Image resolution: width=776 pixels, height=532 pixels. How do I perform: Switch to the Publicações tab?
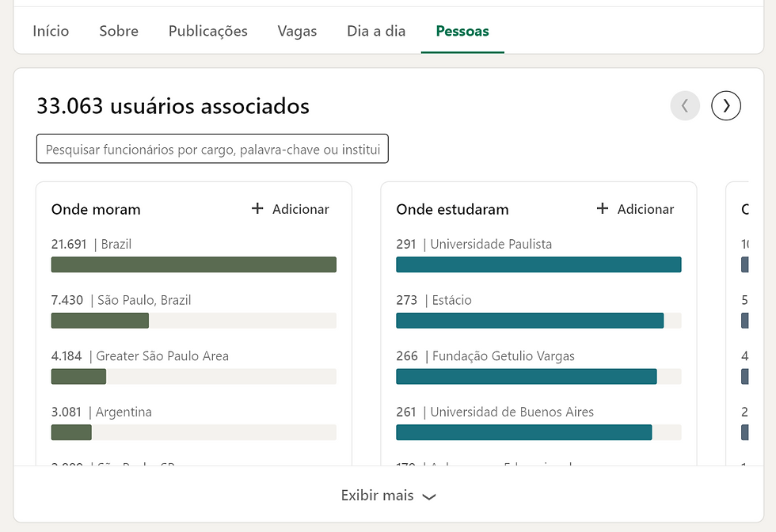207,31
